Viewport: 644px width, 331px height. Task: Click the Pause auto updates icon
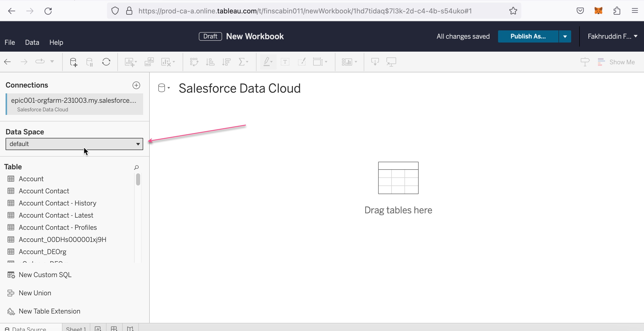coord(90,62)
